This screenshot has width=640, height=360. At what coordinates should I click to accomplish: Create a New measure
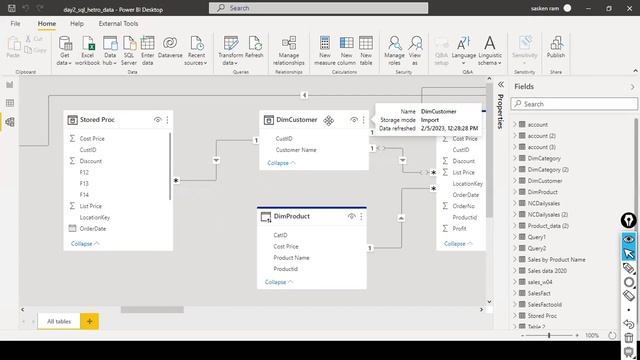coord(325,51)
